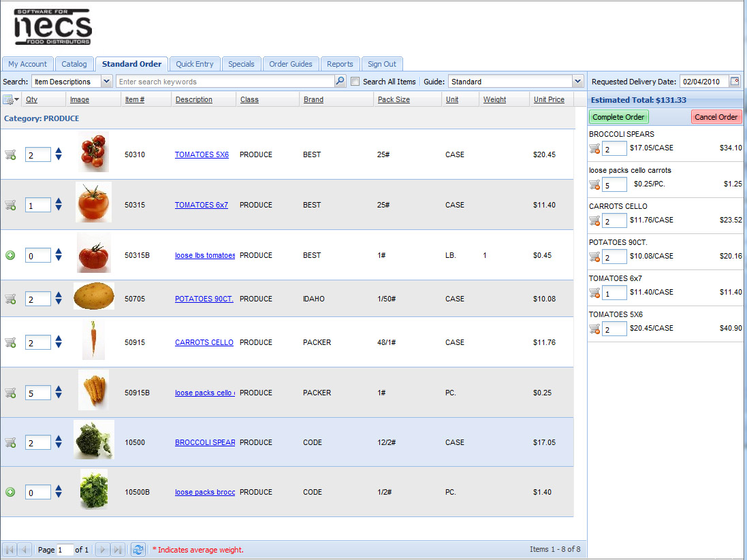This screenshot has width=747, height=560.
Task: Remove TOMATOES 6x7 from order summary cart
Action: 594,293
